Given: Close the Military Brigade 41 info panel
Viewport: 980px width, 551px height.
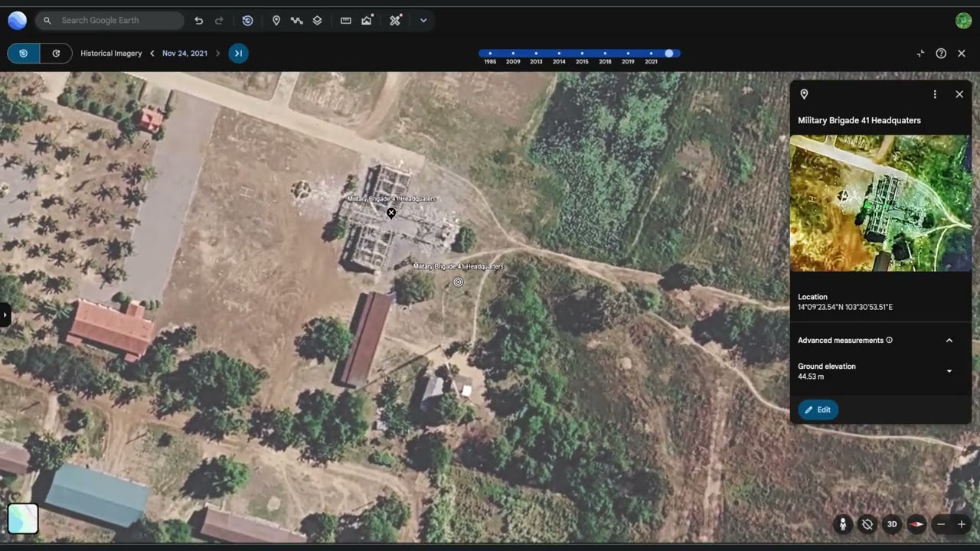Looking at the screenshot, I should point(959,94).
